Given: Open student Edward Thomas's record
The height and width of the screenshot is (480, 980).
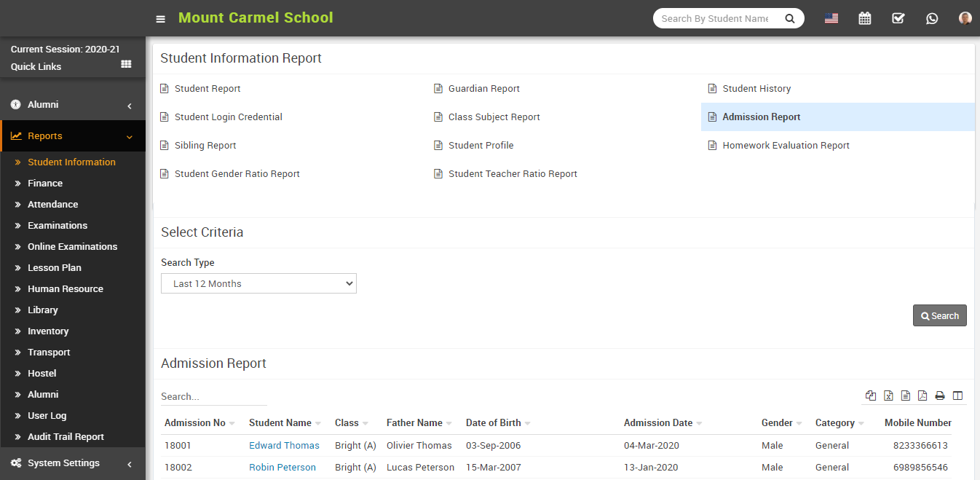Looking at the screenshot, I should tap(284, 445).
